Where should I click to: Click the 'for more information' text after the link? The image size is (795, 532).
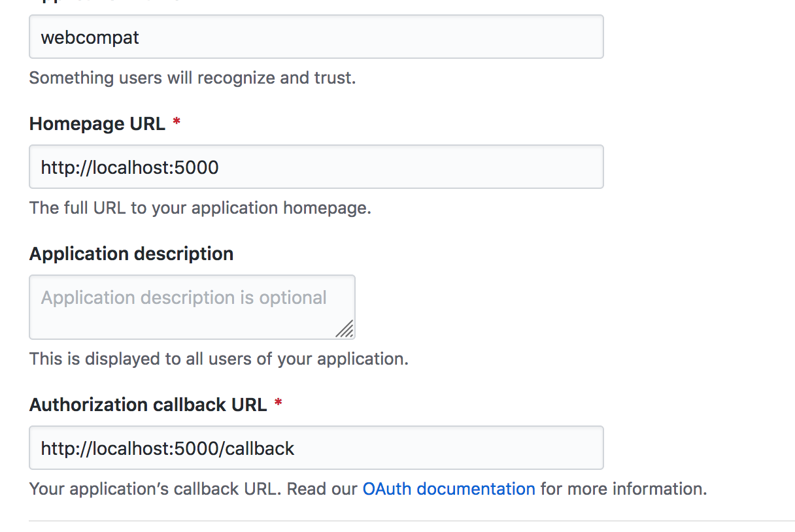pos(623,489)
